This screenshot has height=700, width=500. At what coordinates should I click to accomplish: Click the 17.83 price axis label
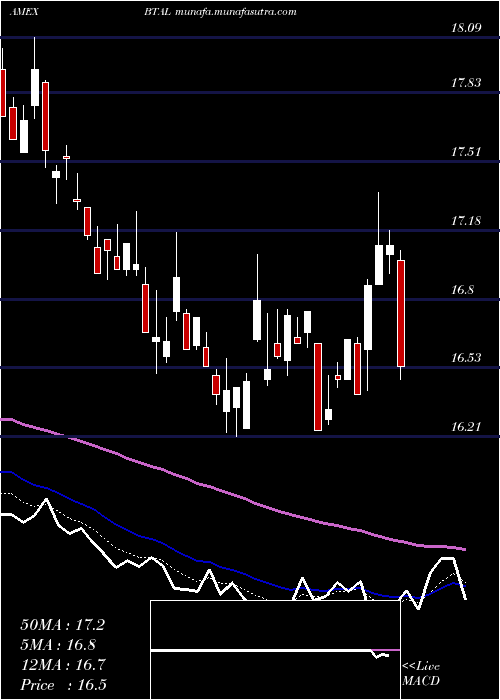[x=466, y=83]
